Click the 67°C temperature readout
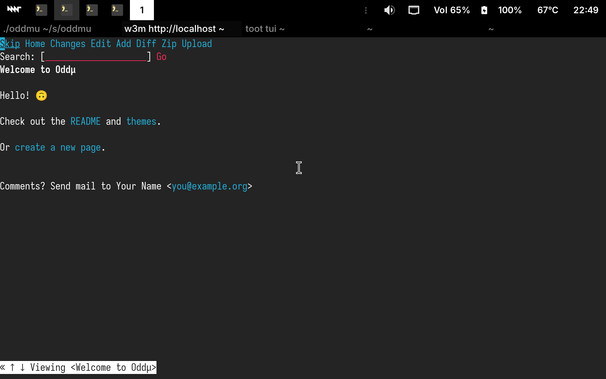 547,10
